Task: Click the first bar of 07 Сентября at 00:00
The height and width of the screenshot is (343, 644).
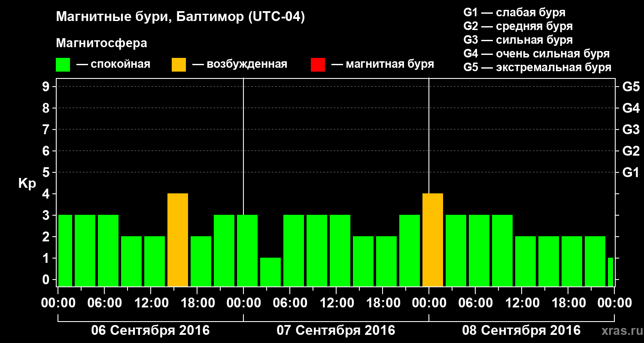Action: [247, 251]
